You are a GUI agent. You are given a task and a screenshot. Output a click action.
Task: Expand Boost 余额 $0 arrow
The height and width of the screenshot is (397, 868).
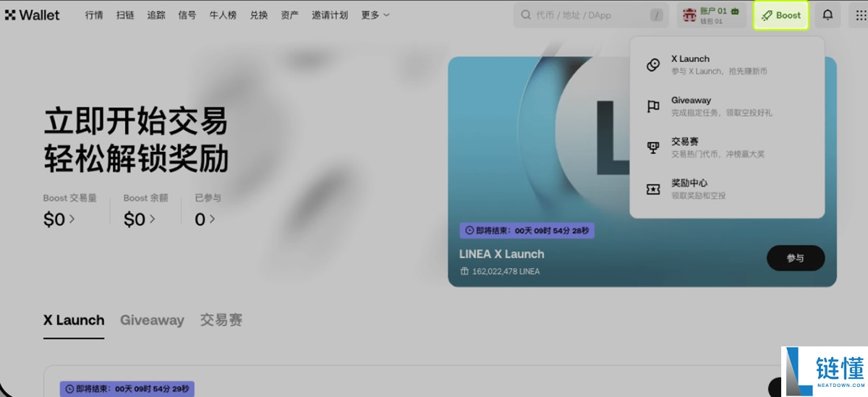151,219
